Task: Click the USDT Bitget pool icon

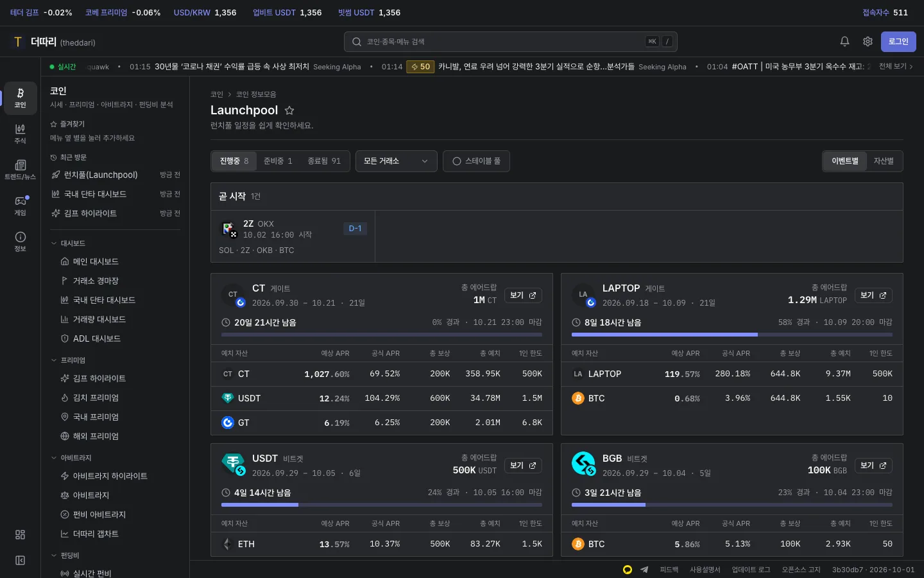Action: pos(232,464)
